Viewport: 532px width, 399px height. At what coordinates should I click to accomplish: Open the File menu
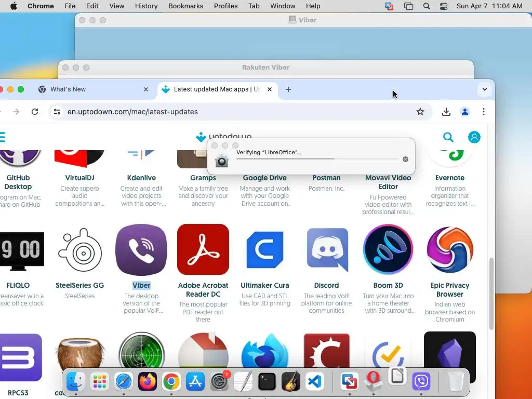pyautogui.click(x=70, y=6)
